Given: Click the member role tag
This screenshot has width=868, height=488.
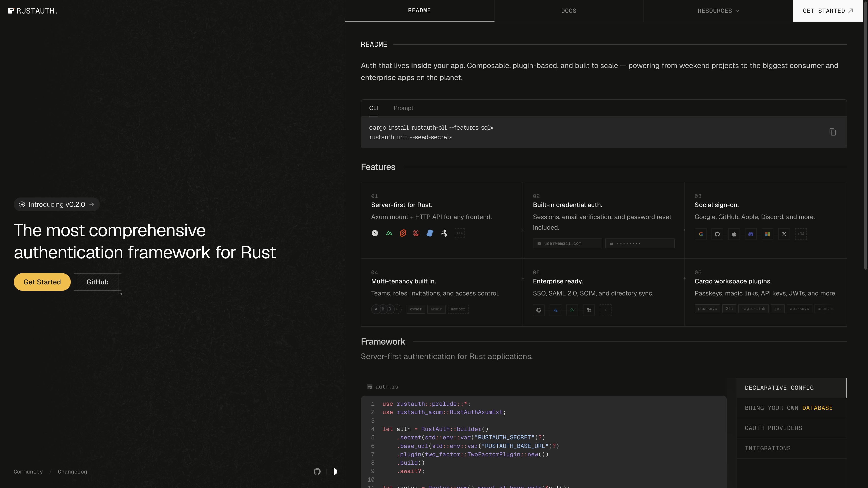Looking at the screenshot, I should (x=458, y=309).
